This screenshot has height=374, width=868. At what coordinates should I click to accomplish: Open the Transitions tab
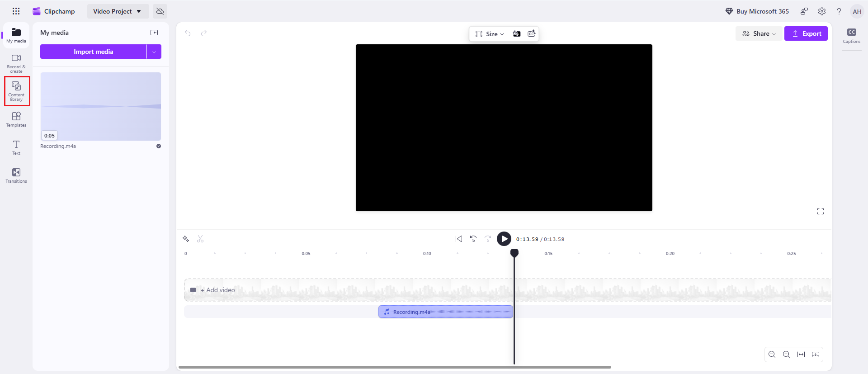click(16, 175)
